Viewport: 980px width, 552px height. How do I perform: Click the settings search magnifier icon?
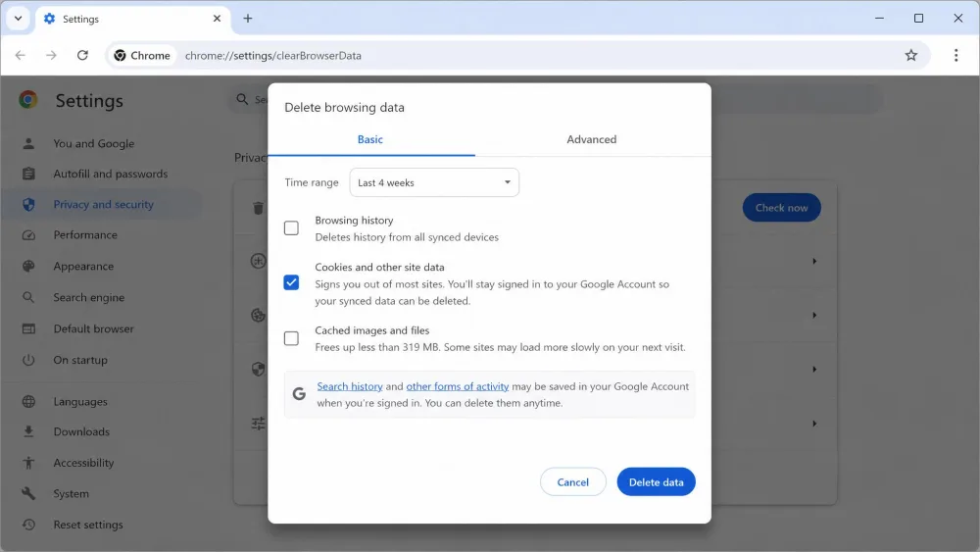click(242, 99)
